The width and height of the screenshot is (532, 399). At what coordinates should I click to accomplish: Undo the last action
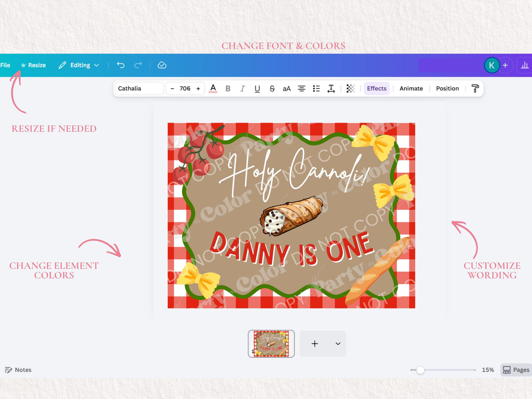(121, 65)
